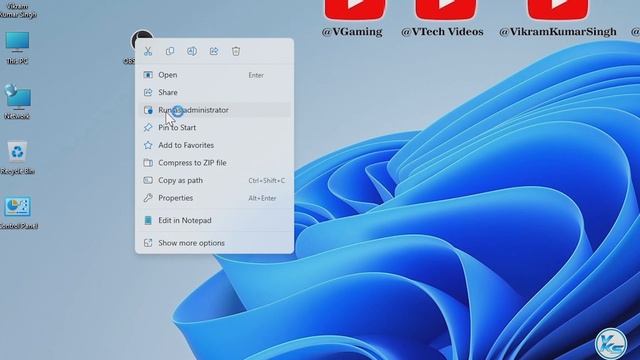Choose Share menu entry

click(214, 93)
